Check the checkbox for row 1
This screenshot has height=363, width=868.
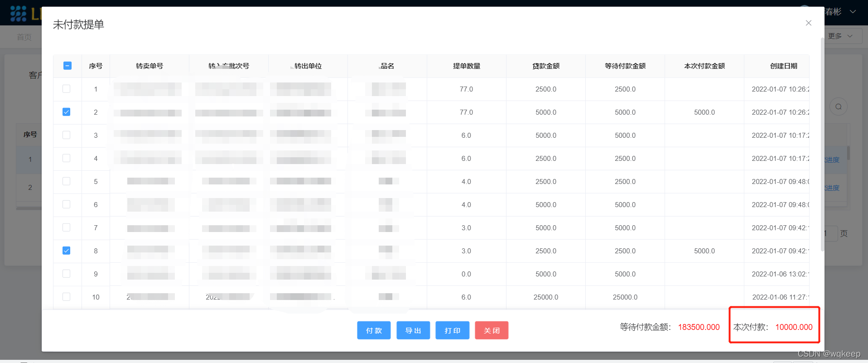[x=67, y=89]
